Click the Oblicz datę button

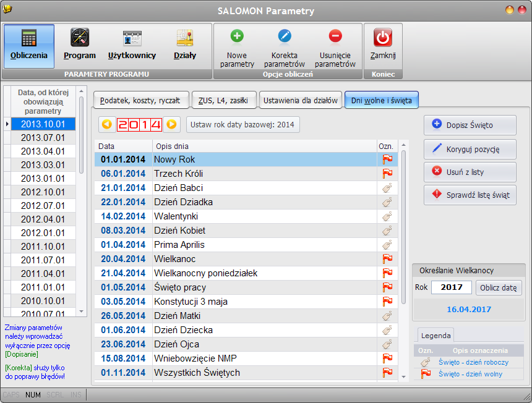[x=499, y=288]
